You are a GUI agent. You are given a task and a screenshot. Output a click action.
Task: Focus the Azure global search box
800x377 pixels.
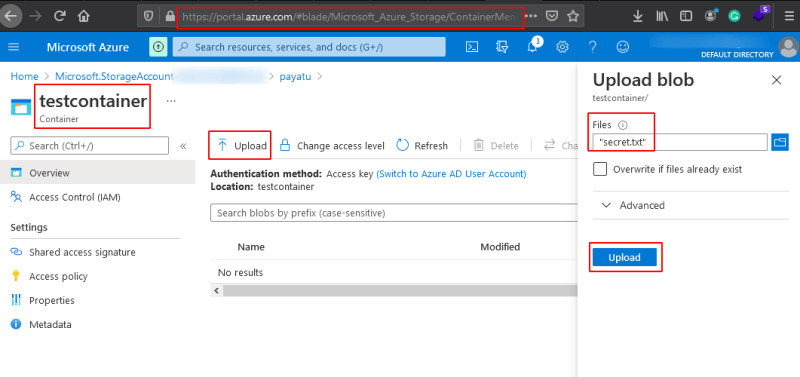(x=309, y=47)
